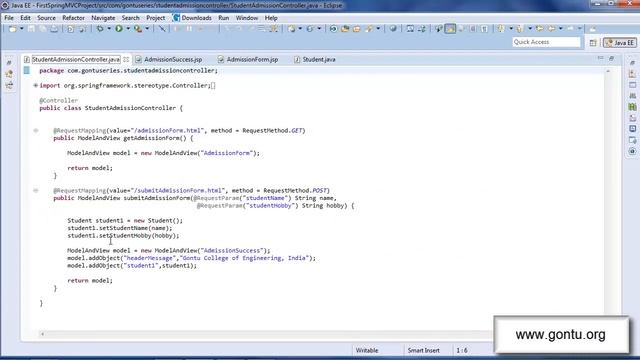Open the Run dropdown arrow
Image resolution: width=640 pixels, height=360 pixels.
pyautogui.click(x=128, y=29)
